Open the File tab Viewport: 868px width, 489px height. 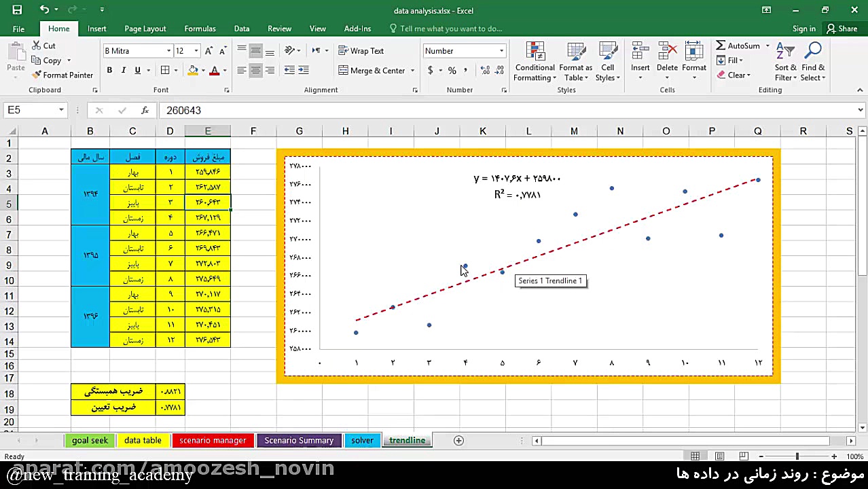[18, 29]
